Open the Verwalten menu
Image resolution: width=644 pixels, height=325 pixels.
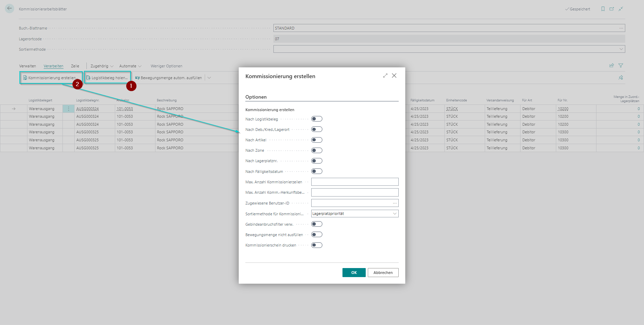(27, 66)
